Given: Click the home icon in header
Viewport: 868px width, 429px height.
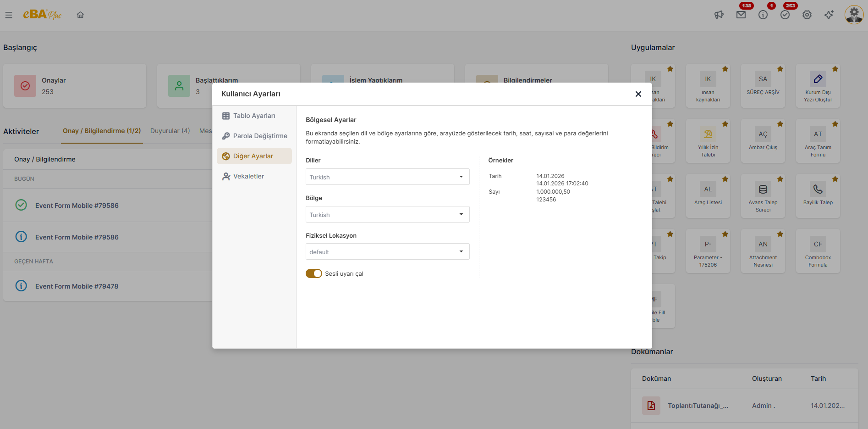Looking at the screenshot, I should point(80,15).
